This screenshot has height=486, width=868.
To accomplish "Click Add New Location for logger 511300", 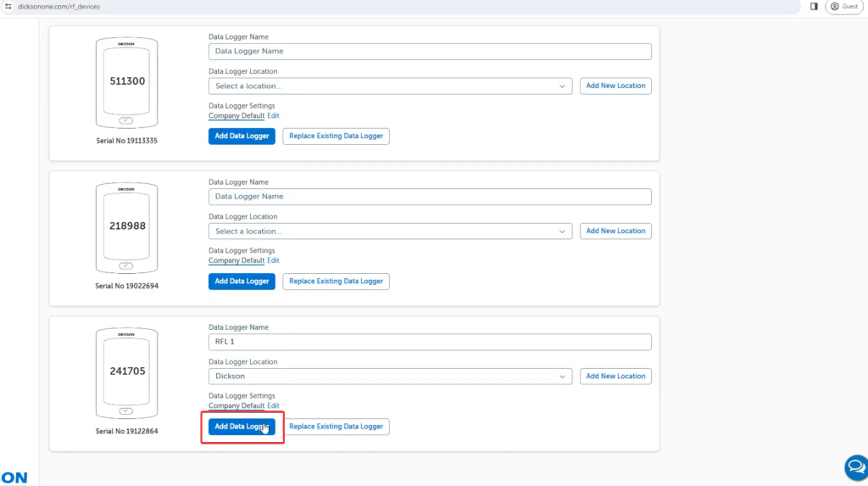I will [x=615, y=86].
